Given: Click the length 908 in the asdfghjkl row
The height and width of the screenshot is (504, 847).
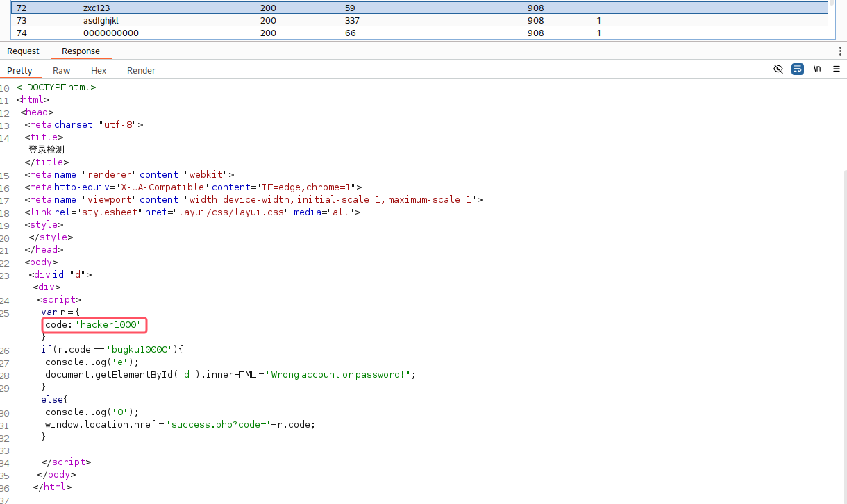Looking at the screenshot, I should 536,20.
